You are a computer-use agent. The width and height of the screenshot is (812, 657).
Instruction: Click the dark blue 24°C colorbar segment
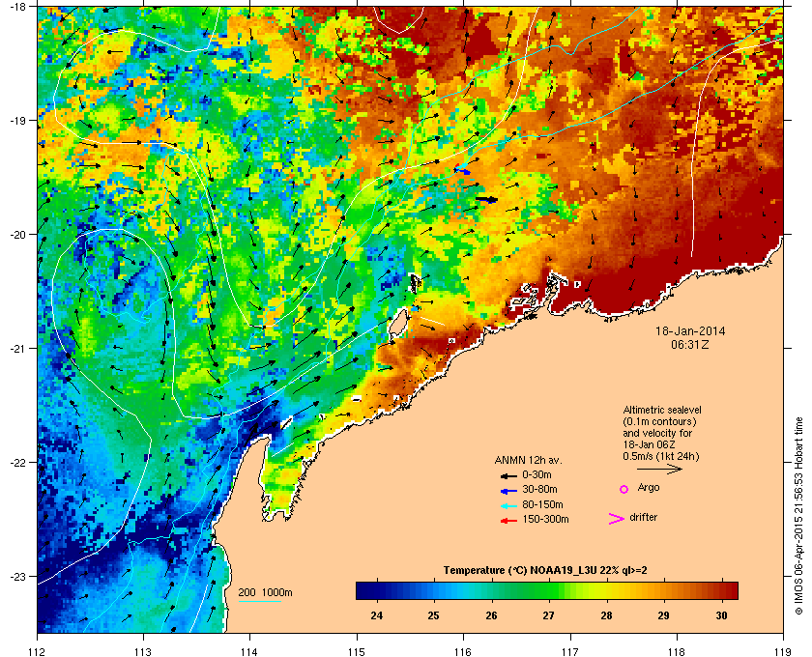tap(377, 590)
